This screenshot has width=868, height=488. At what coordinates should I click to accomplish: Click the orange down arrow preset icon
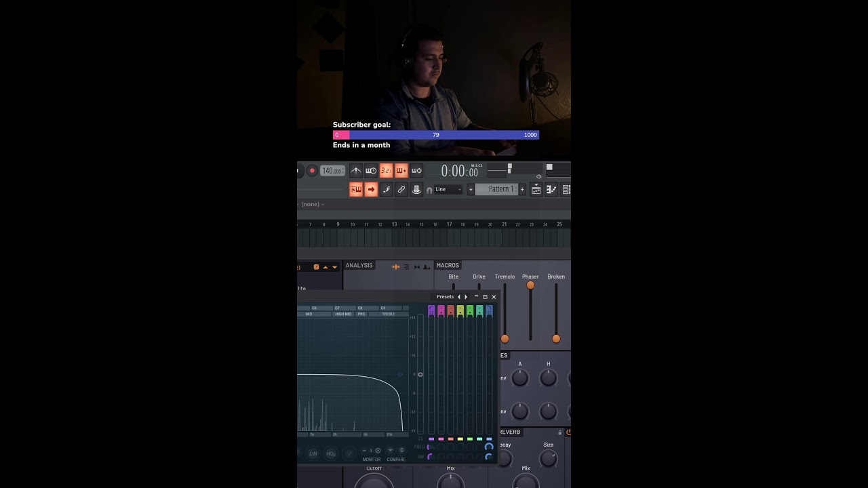(x=334, y=268)
